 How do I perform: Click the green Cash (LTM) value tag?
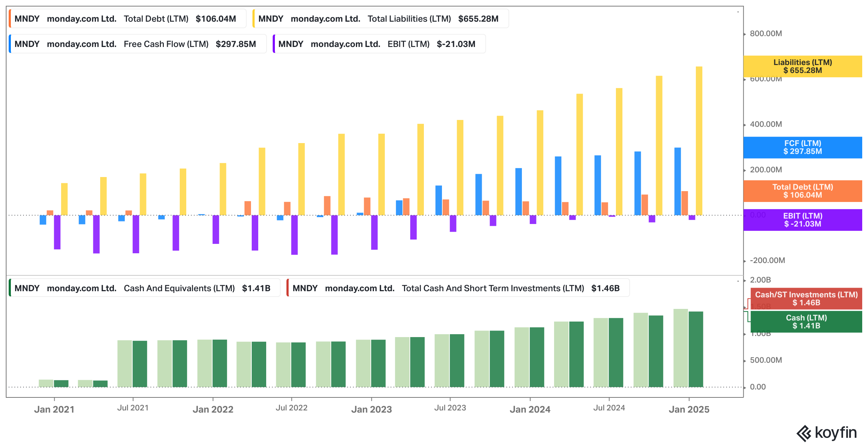(806, 322)
